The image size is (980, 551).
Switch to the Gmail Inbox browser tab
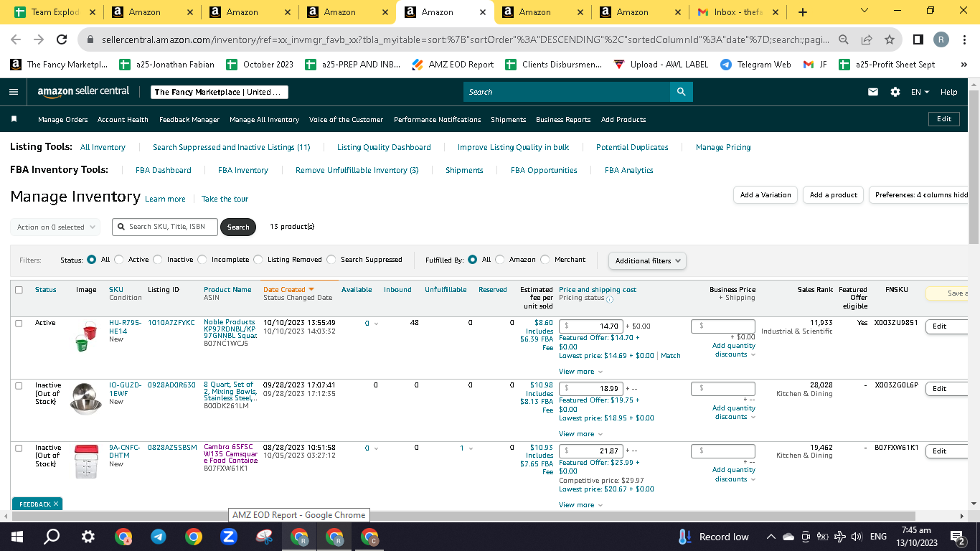[738, 12]
